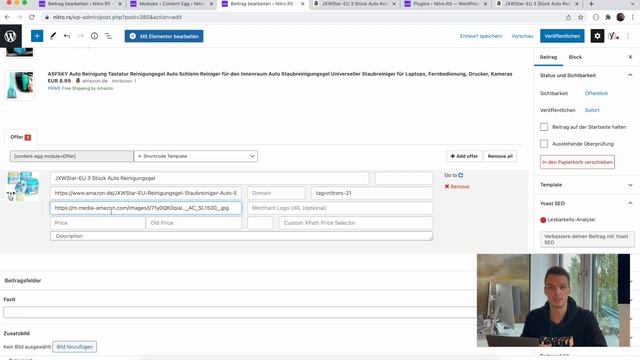Undo the last change

tap(67, 36)
